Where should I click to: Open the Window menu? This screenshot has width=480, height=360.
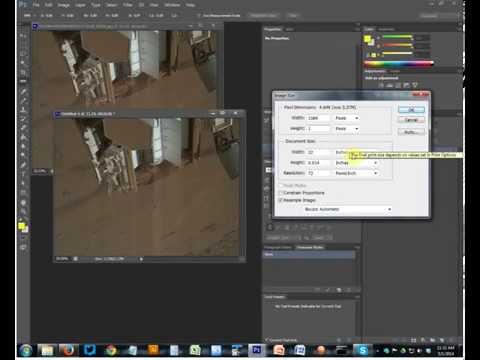pos(172,5)
